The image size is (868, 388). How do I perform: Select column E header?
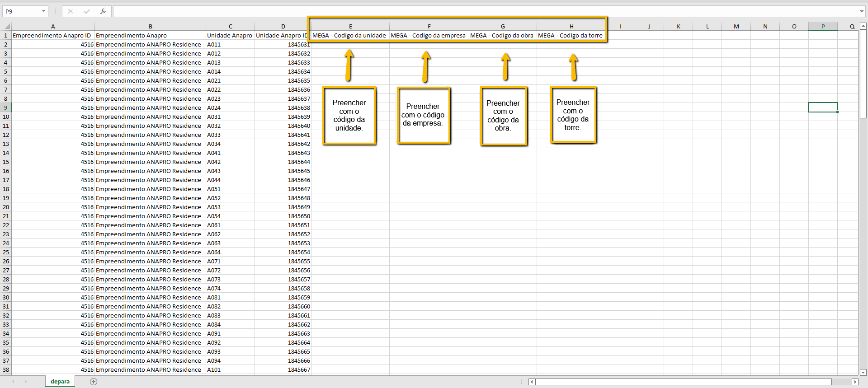350,27
